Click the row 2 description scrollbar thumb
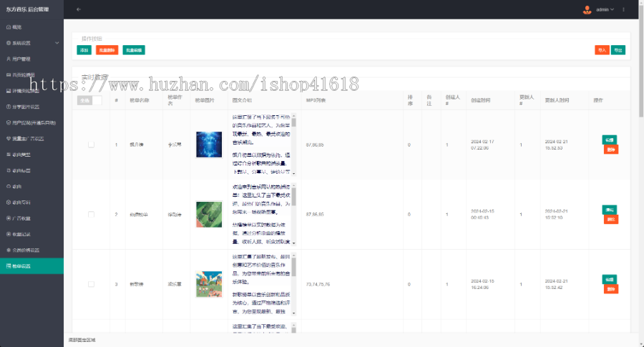 coord(293,196)
